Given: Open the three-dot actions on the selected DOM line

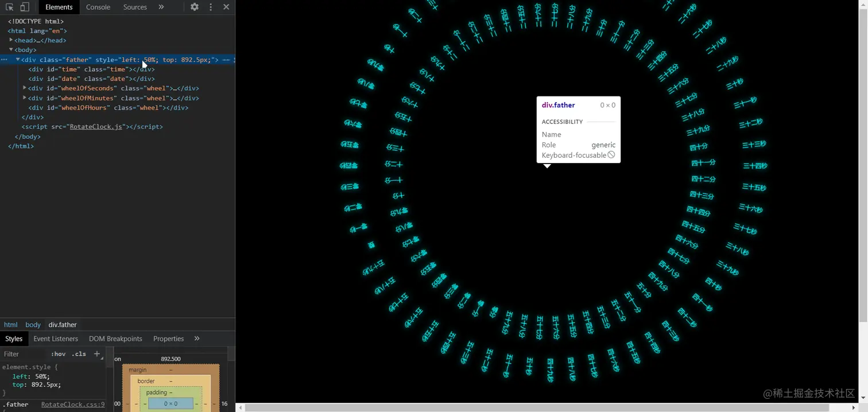Looking at the screenshot, I should (x=4, y=60).
